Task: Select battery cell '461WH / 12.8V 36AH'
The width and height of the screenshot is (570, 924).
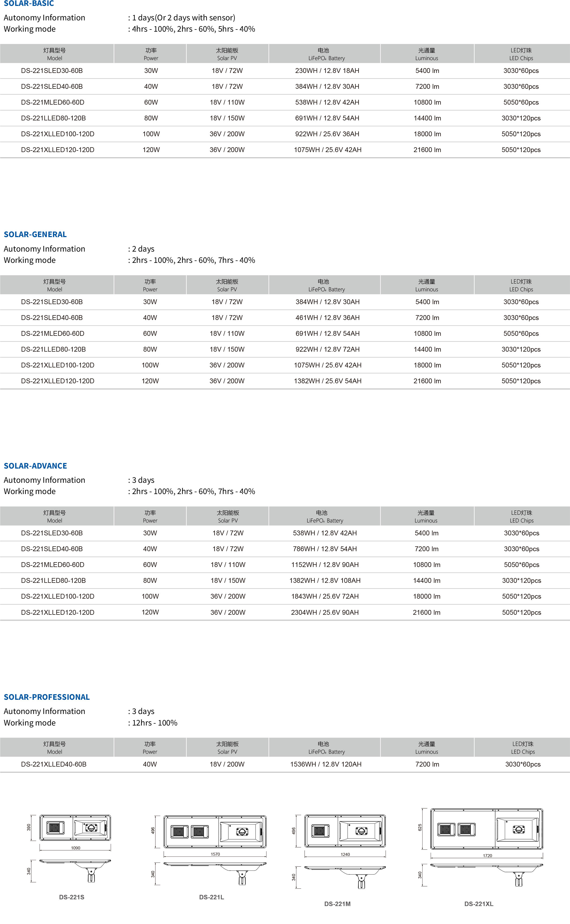Action: [327, 318]
